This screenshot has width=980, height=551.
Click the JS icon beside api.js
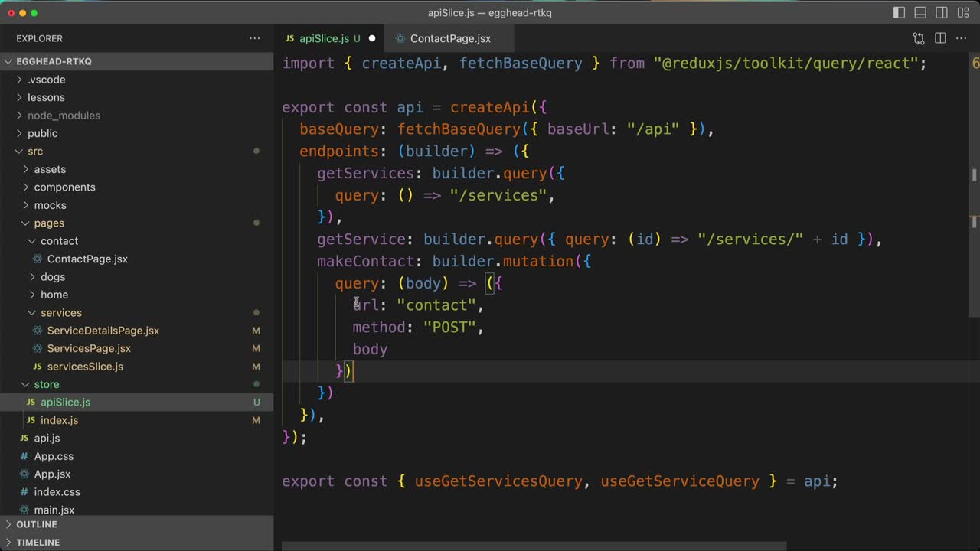[24, 439]
